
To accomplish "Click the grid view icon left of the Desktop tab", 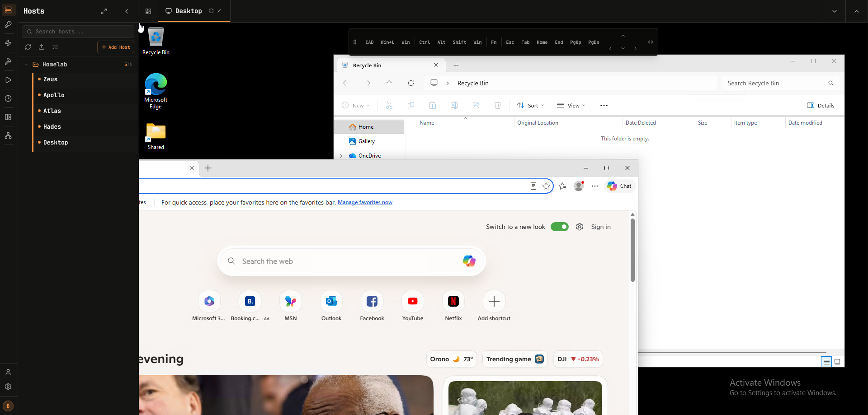I will tap(148, 11).
